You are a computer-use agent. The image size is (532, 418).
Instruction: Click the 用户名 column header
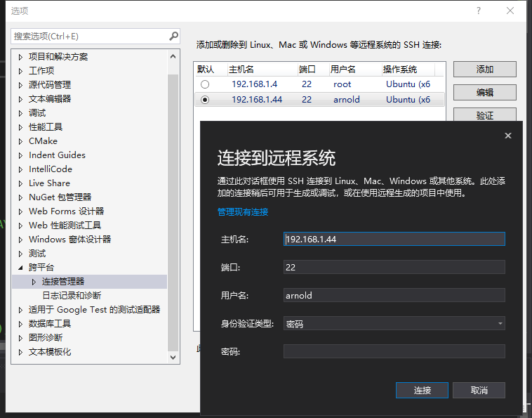click(355, 70)
